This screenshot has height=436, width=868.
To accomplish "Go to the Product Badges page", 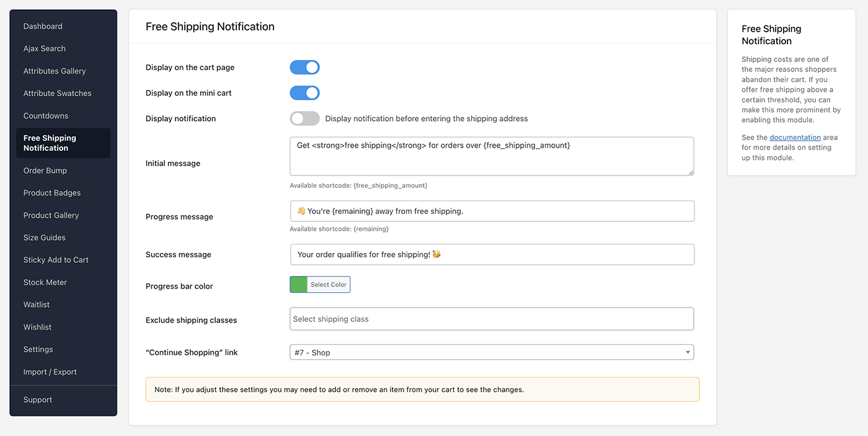I will pos(52,192).
